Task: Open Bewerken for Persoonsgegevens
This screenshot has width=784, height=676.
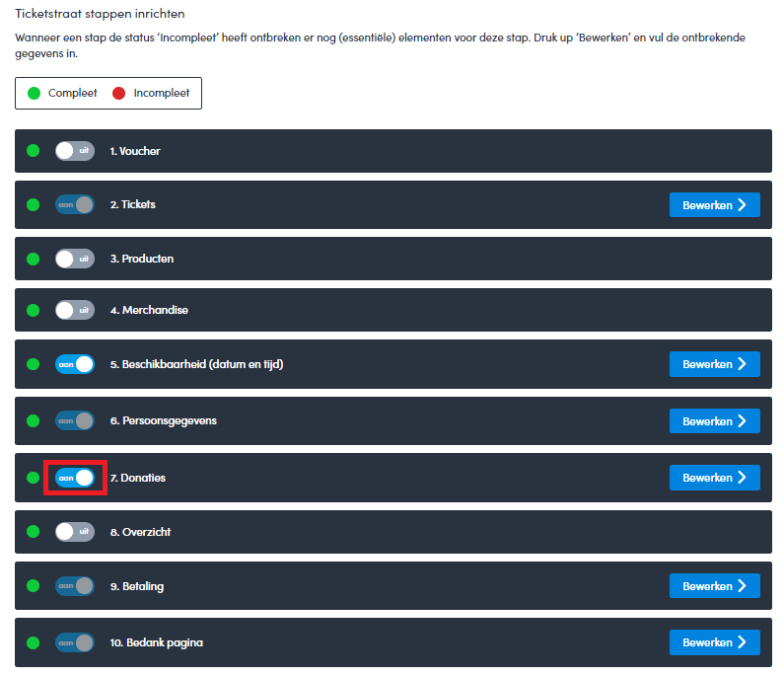Action: [x=714, y=420]
